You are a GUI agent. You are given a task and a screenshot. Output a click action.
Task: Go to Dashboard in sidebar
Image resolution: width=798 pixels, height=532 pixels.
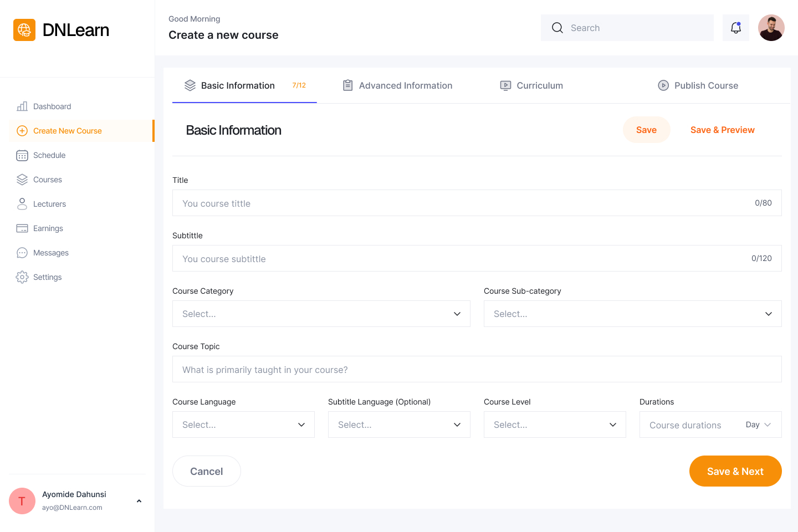click(81, 106)
